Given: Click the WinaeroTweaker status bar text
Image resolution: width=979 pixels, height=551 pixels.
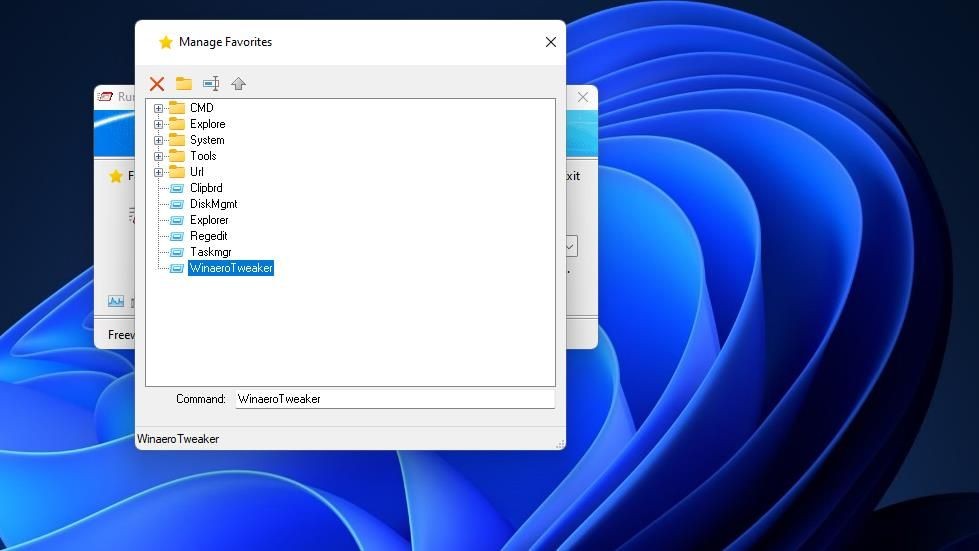Looking at the screenshot, I should (x=178, y=439).
